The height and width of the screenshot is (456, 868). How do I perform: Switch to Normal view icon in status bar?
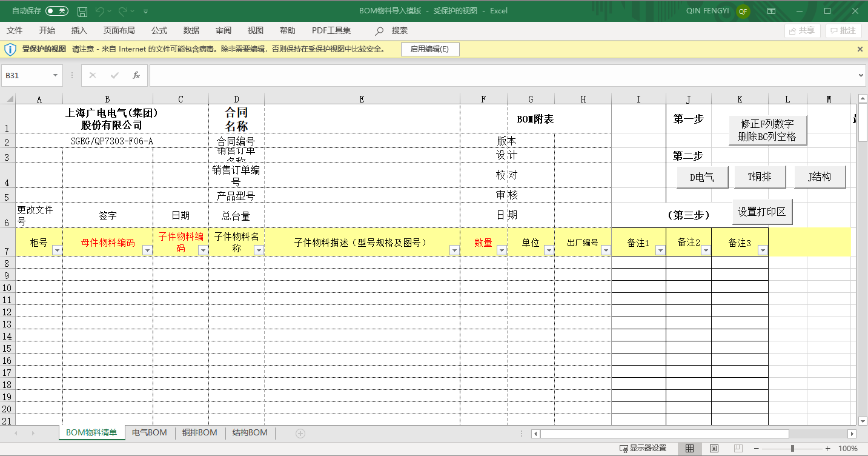(x=689, y=448)
